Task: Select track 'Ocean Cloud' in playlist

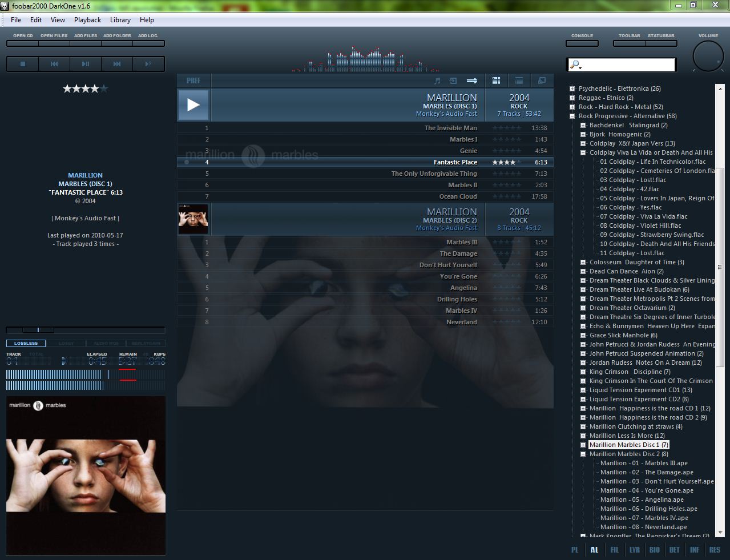Action: [365, 196]
